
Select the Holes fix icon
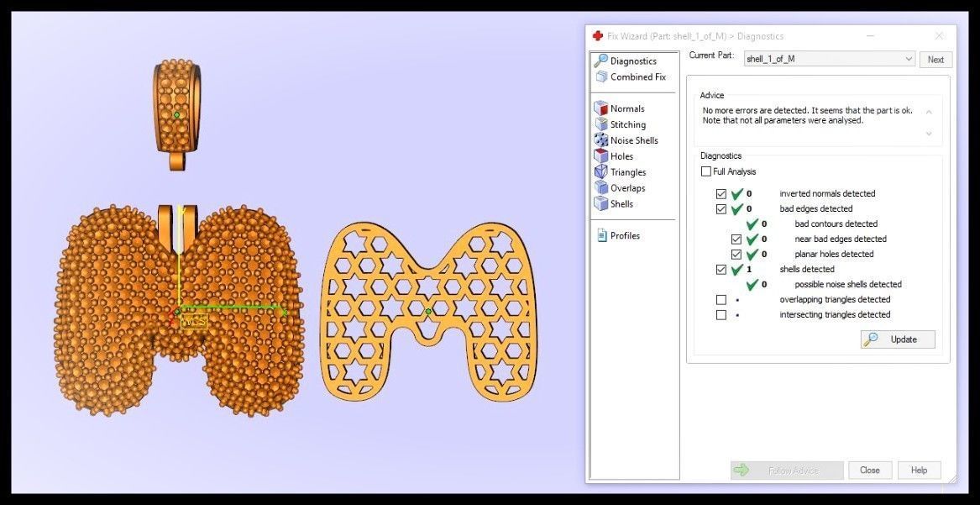coord(601,156)
